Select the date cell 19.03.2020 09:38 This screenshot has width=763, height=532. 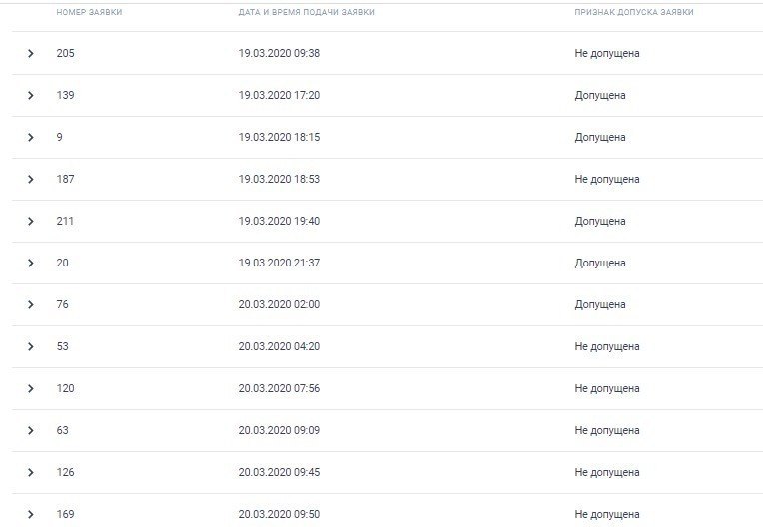point(279,53)
